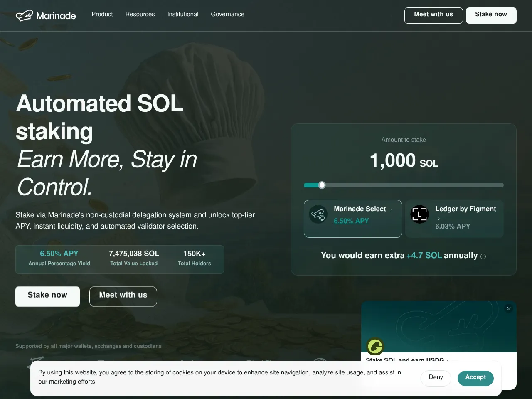This screenshot has width=532, height=399.
Task: Click the Marinade logo in the header
Action: pos(46,16)
